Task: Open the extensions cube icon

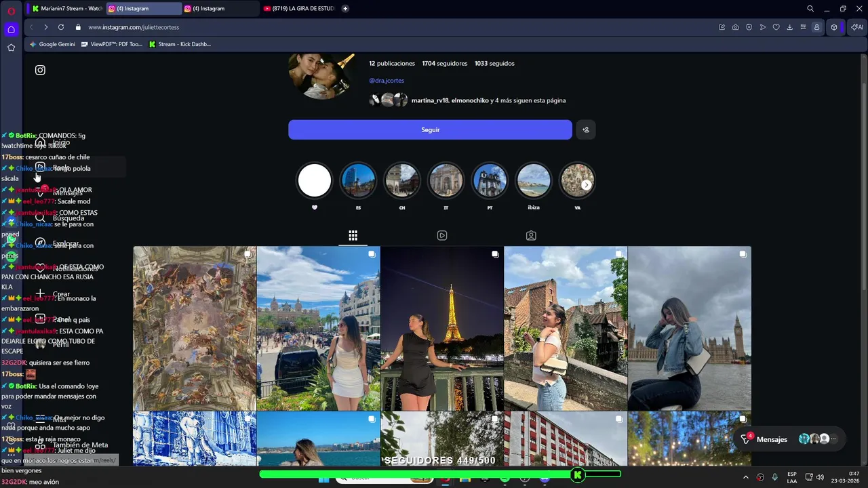Action: (834, 27)
